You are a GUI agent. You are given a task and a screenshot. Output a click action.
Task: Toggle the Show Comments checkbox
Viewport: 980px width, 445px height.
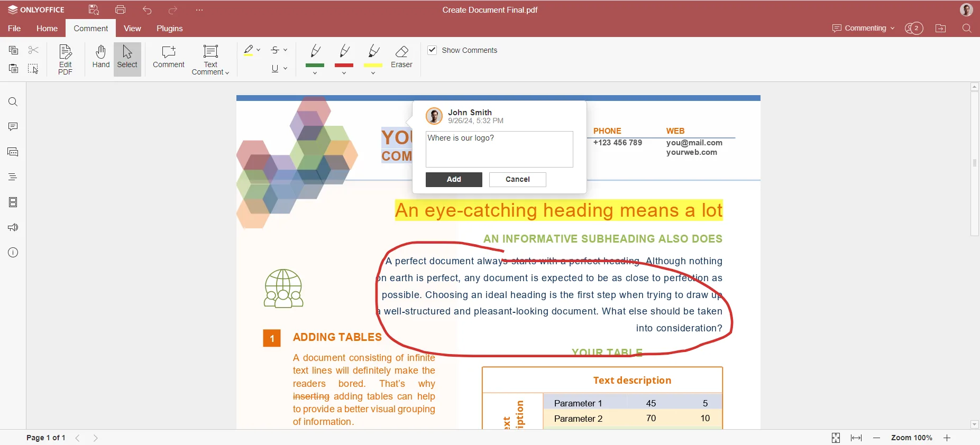coord(432,50)
